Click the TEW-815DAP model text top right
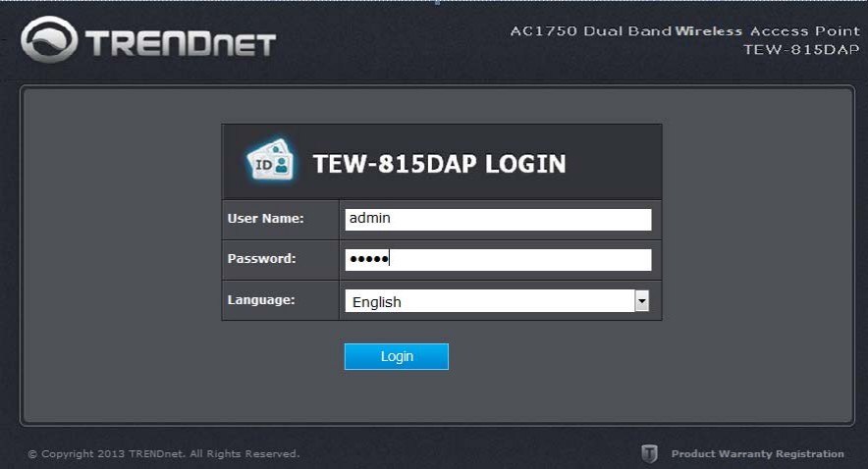Viewport: 868px width, 469px height. point(801,50)
